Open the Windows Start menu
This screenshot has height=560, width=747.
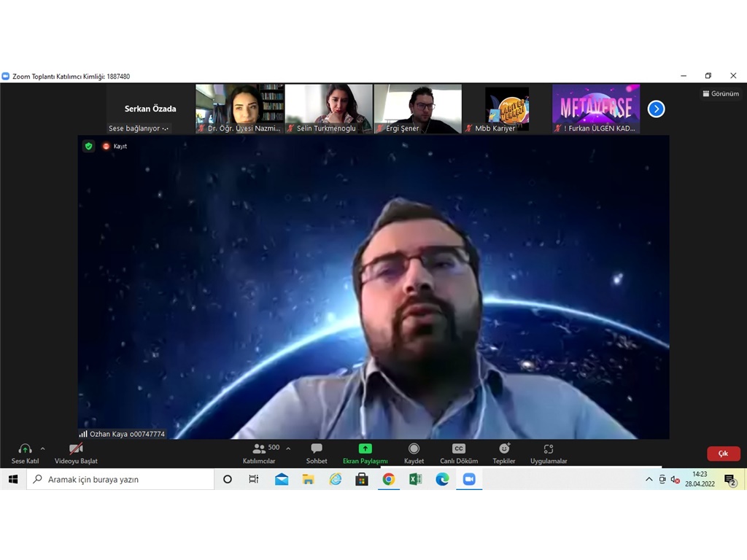(x=13, y=479)
